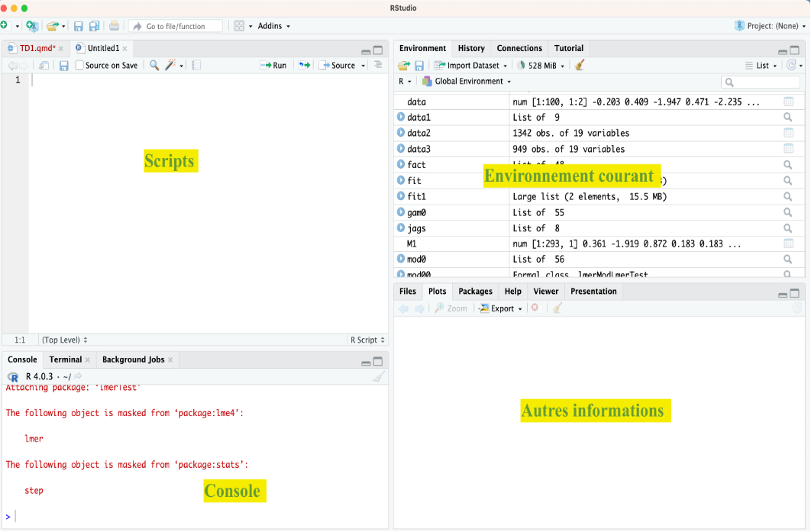Open the Global Environment dropdown
811x532 pixels.
click(x=467, y=82)
